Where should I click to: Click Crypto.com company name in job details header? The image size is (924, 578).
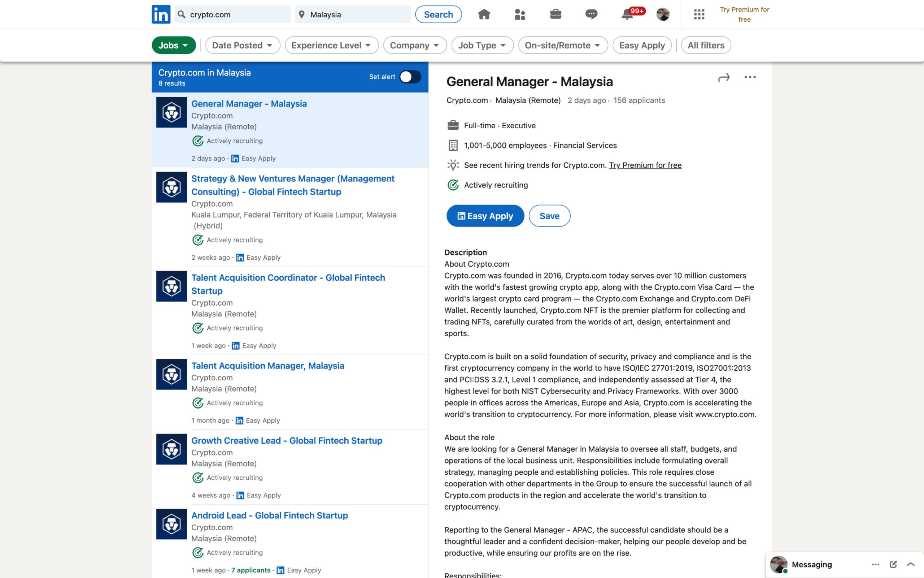(x=467, y=100)
